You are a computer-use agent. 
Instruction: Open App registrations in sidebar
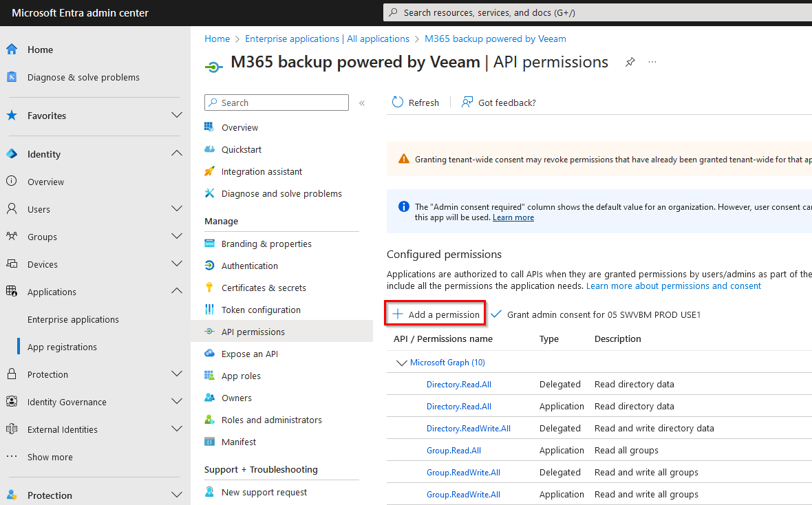coord(62,347)
